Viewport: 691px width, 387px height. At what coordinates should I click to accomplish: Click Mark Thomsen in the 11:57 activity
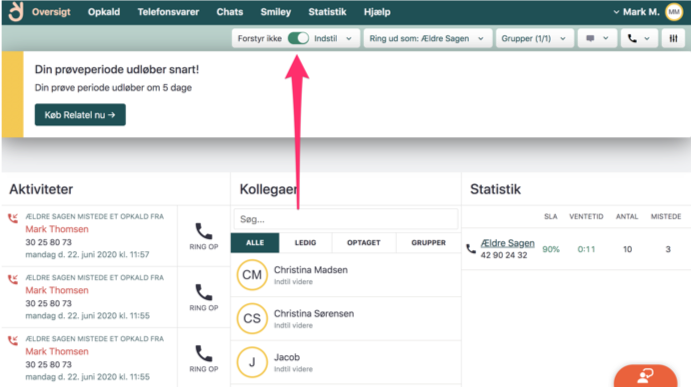[x=57, y=229]
